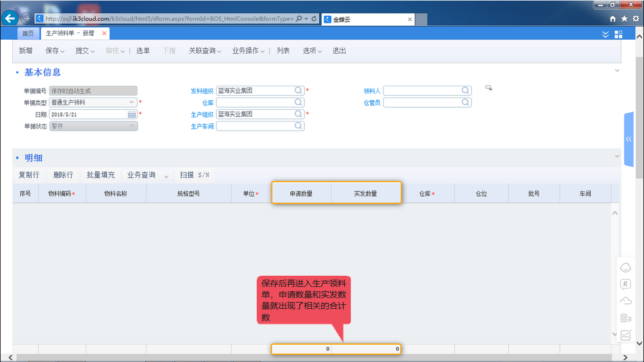644x362 pixels.
Task: Click the 复制行 button
Action: (x=29, y=175)
